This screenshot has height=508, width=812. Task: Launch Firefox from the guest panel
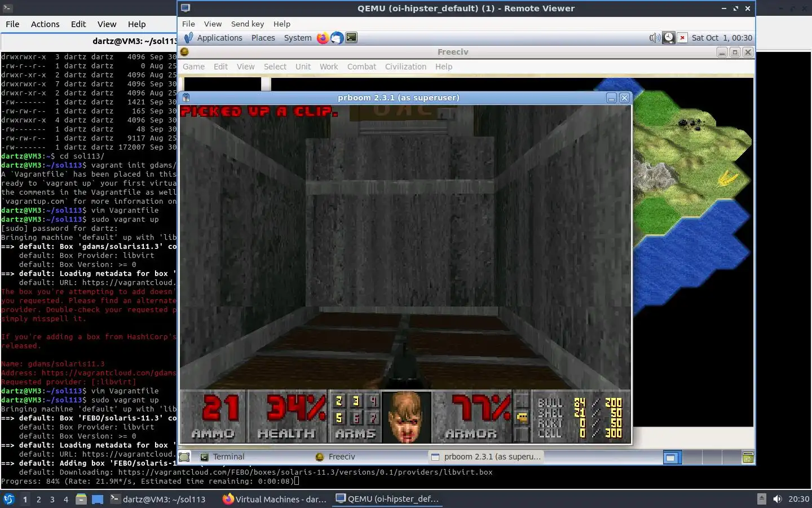[x=323, y=38]
